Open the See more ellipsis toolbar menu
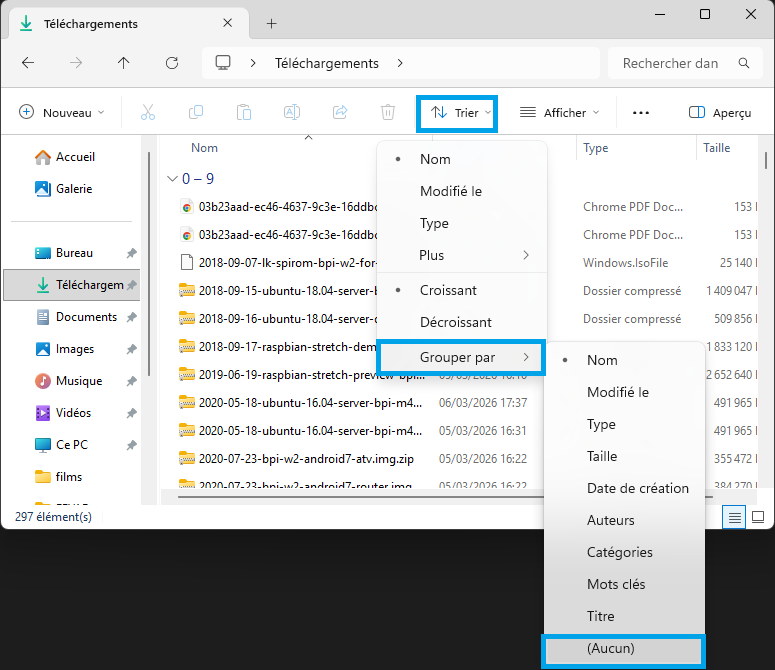This screenshot has width=775, height=670. (x=641, y=113)
